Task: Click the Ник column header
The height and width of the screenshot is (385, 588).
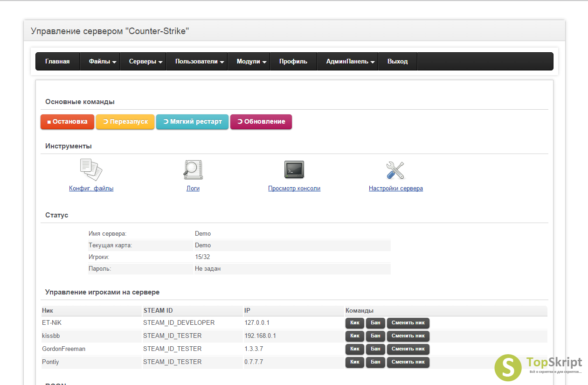Action: [x=48, y=311]
